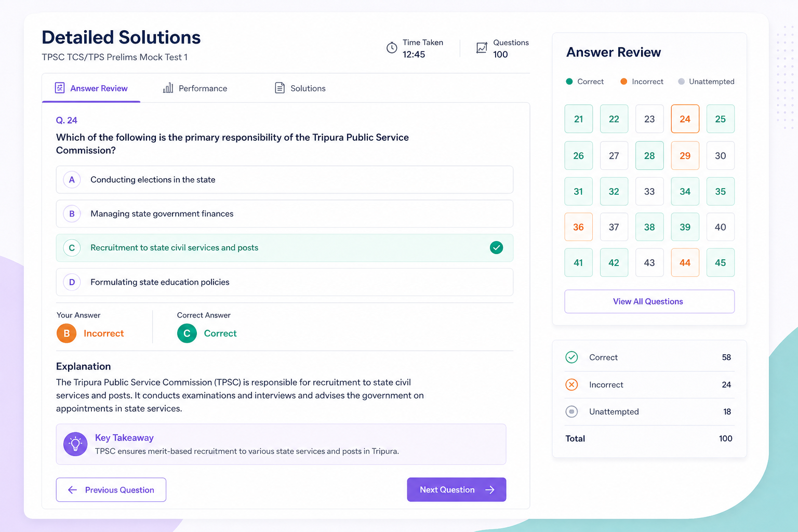Open incorrect question 44
This screenshot has height=532, width=798.
coord(685,263)
